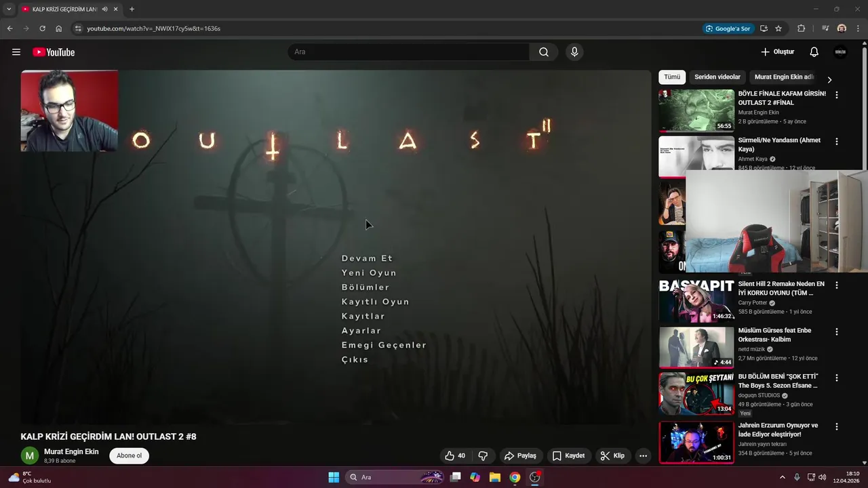Viewport: 868px width, 488px height.
Task: Open the taskbar Task View icon
Action: (456, 477)
